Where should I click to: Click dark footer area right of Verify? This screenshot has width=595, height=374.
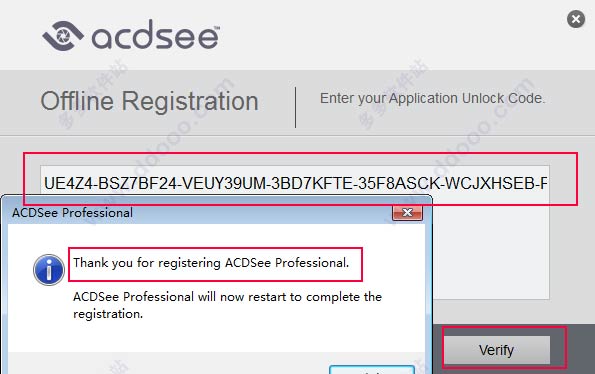tap(581, 349)
